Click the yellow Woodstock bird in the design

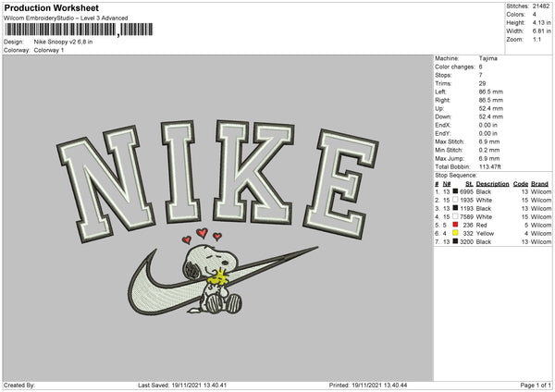(218, 276)
